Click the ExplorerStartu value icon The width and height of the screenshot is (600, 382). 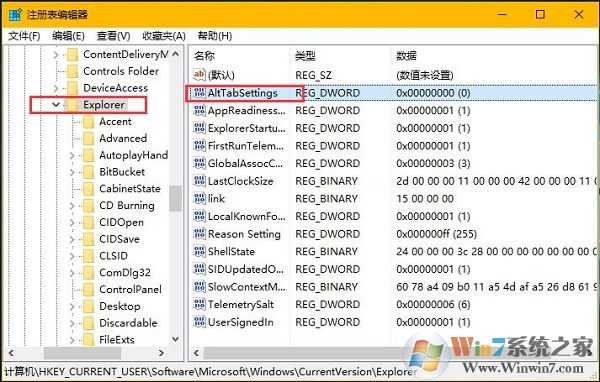tap(199, 128)
